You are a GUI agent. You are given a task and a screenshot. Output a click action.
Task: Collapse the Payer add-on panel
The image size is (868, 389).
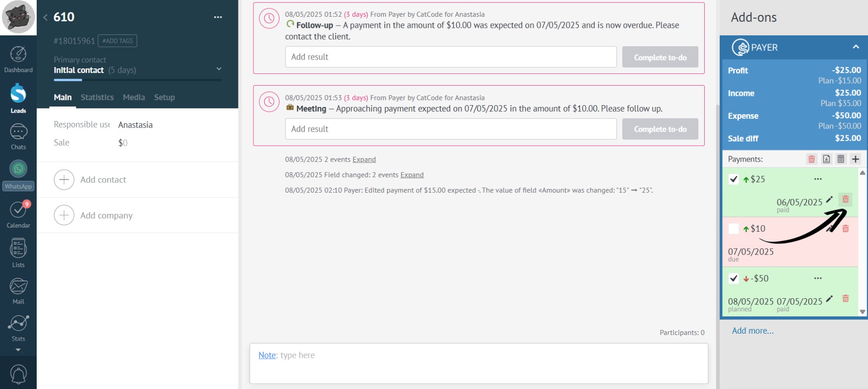[855, 47]
